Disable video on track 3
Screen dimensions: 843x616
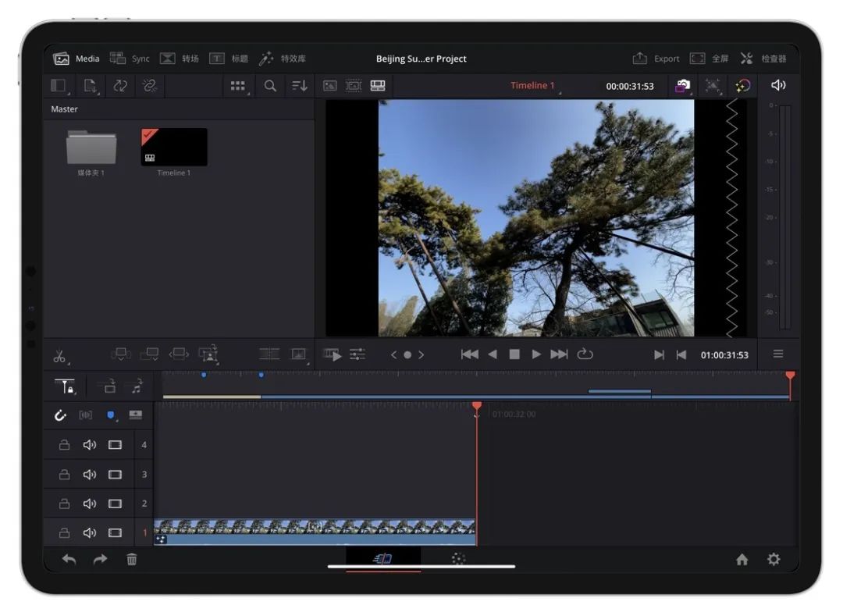click(115, 475)
